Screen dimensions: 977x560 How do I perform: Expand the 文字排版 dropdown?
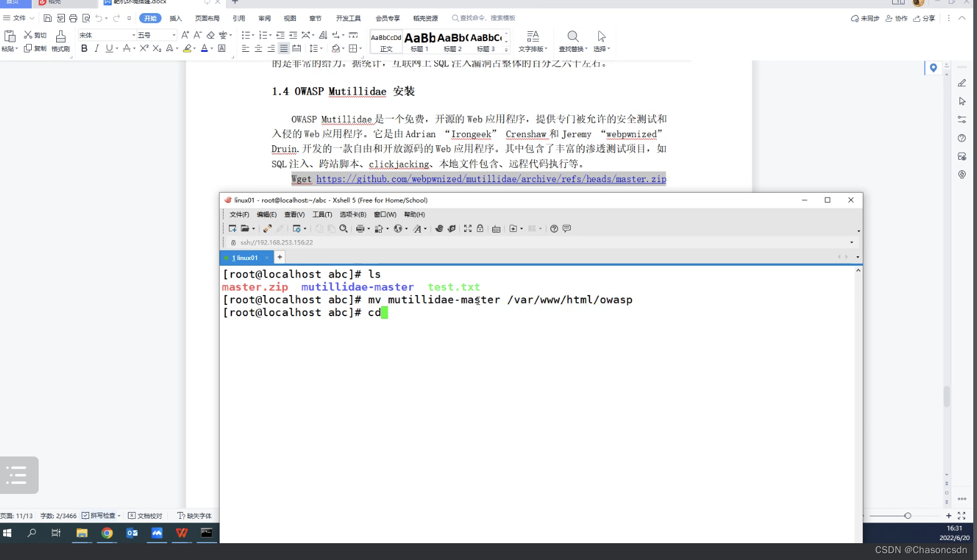pyautogui.click(x=533, y=49)
